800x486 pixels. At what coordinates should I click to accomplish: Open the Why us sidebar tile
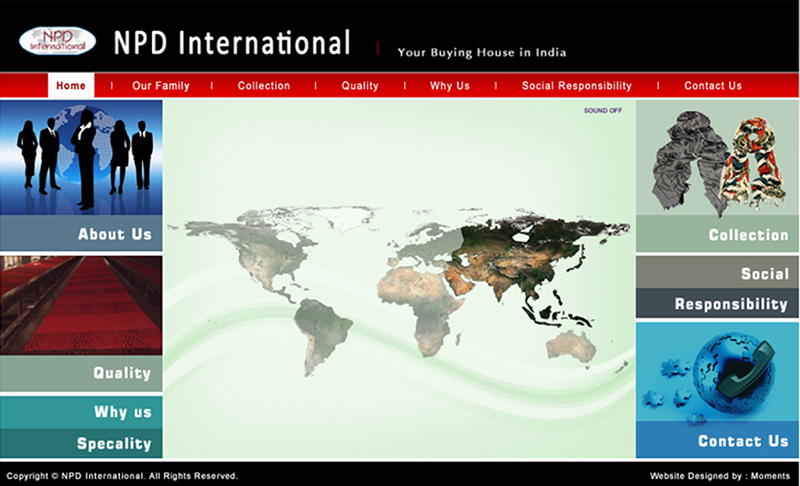81,412
